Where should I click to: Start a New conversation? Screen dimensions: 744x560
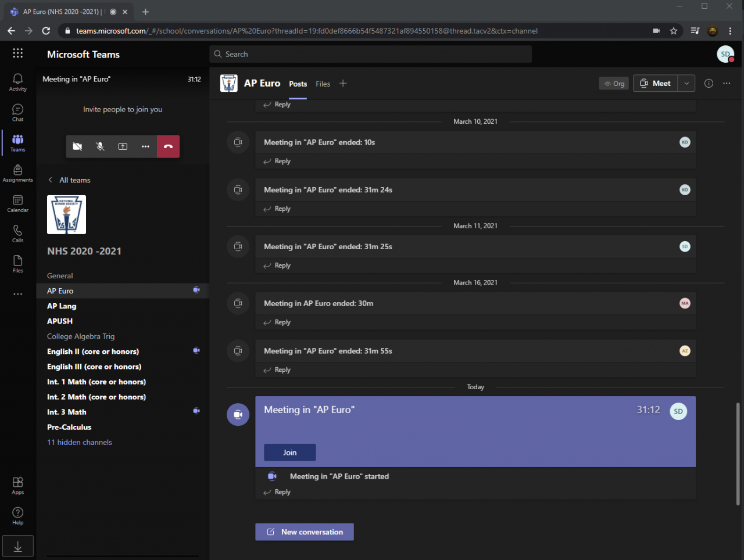click(305, 532)
